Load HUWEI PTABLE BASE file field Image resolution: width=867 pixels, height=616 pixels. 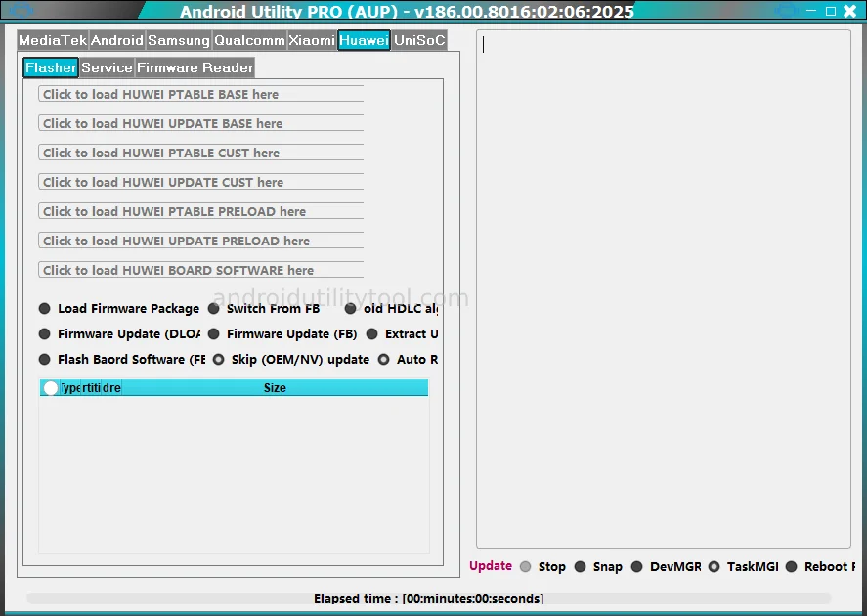coord(200,94)
